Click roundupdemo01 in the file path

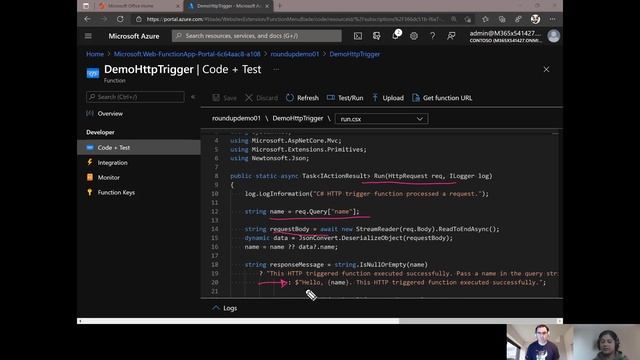[236, 118]
